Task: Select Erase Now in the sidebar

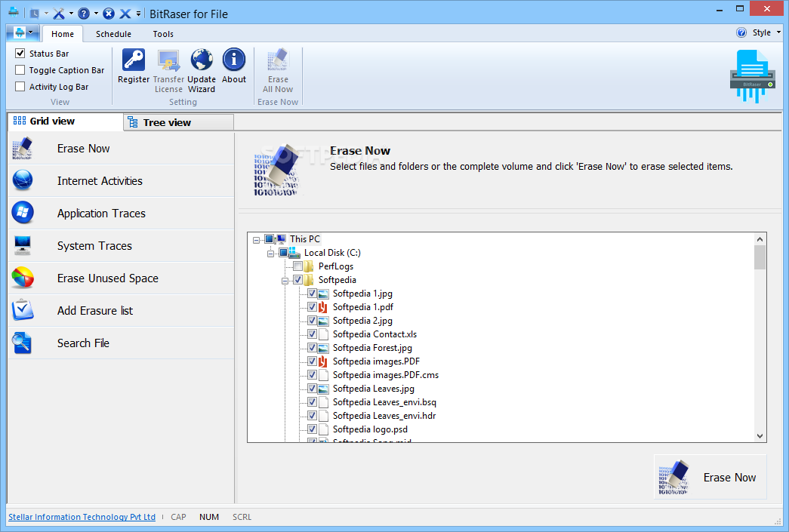Action: click(122, 149)
